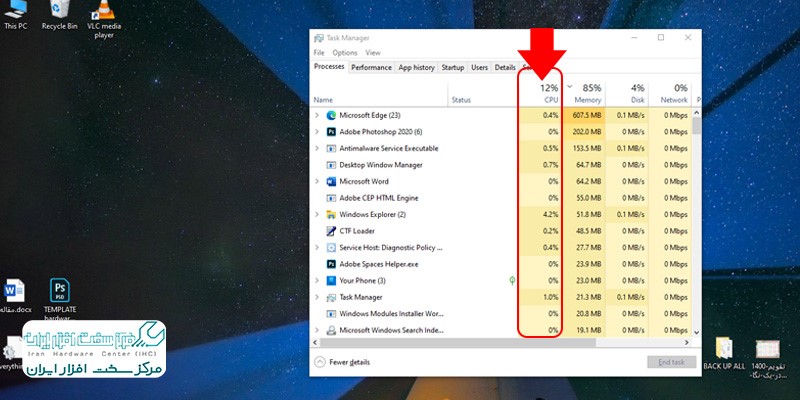The height and width of the screenshot is (400, 800).
Task: Switch to the Details tab
Action: coord(505,67)
